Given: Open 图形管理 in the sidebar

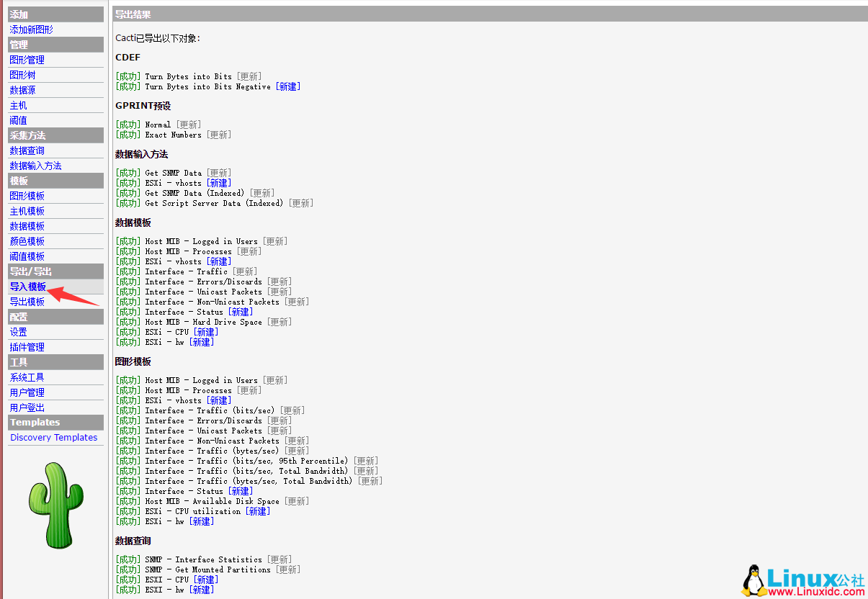Looking at the screenshot, I should [x=27, y=60].
